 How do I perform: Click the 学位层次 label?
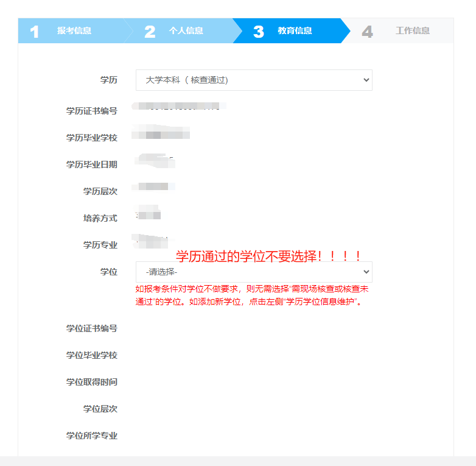[100, 409]
